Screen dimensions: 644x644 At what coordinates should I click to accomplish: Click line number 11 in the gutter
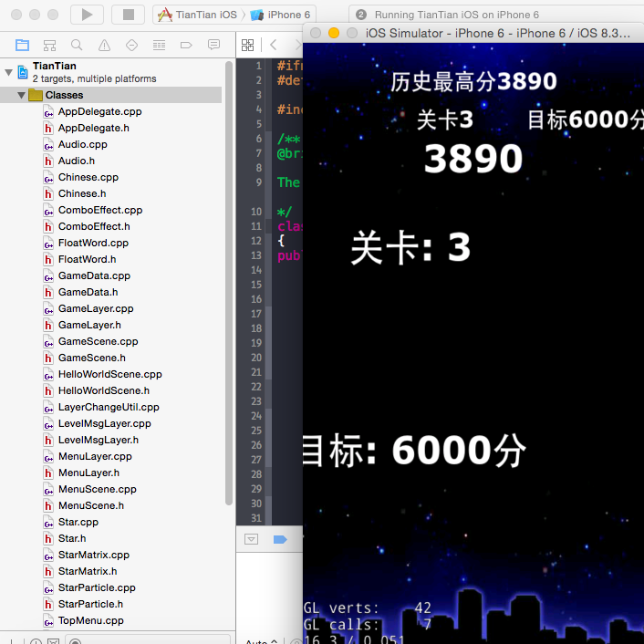(x=256, y=226)
